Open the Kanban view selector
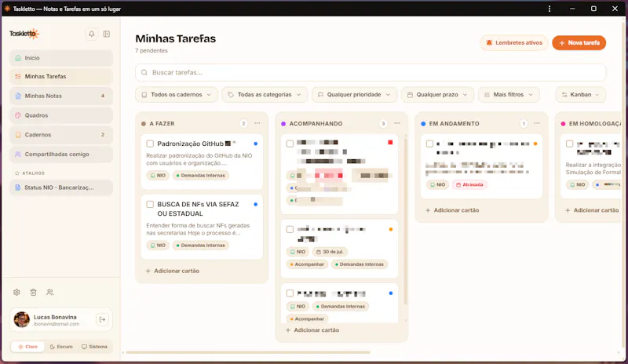 pyautogui.click(x=580, y=95)
